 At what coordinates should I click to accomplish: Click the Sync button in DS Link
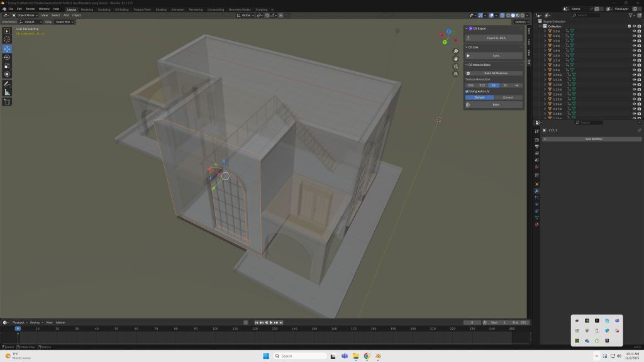coord(496,55)
